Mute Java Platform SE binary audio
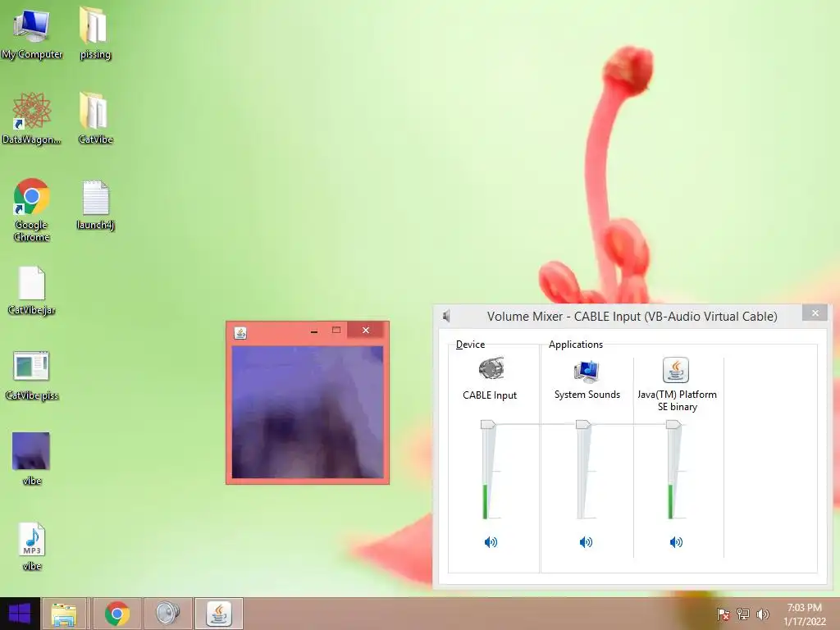Viewport: 840px width, 630px height. click(x=676, y=542)
